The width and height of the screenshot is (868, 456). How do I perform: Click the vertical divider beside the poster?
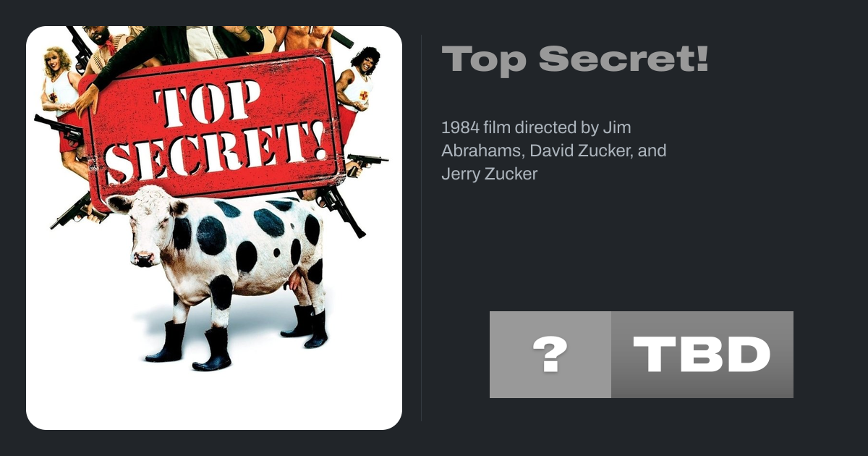click(421, 228)
